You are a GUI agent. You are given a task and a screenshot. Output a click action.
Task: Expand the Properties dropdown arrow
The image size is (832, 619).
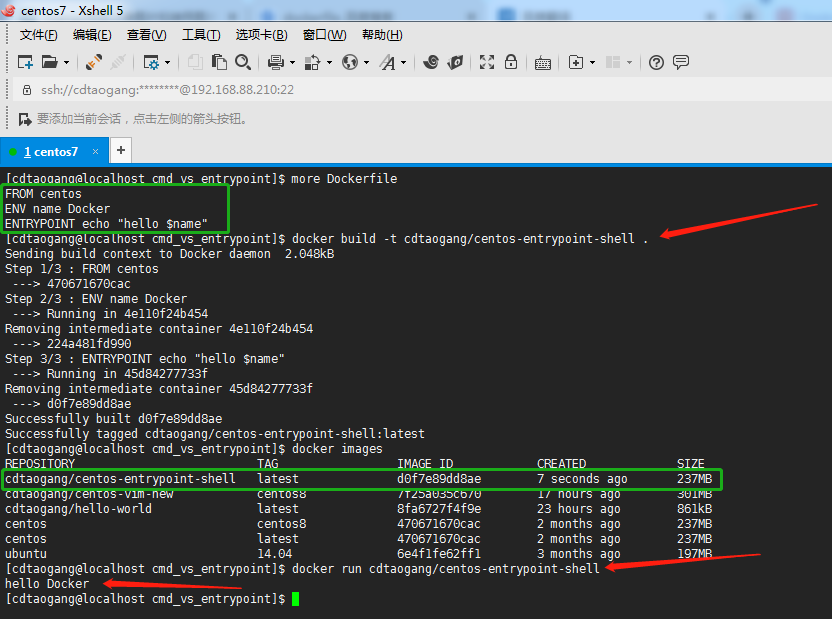(x=168, y=63)
